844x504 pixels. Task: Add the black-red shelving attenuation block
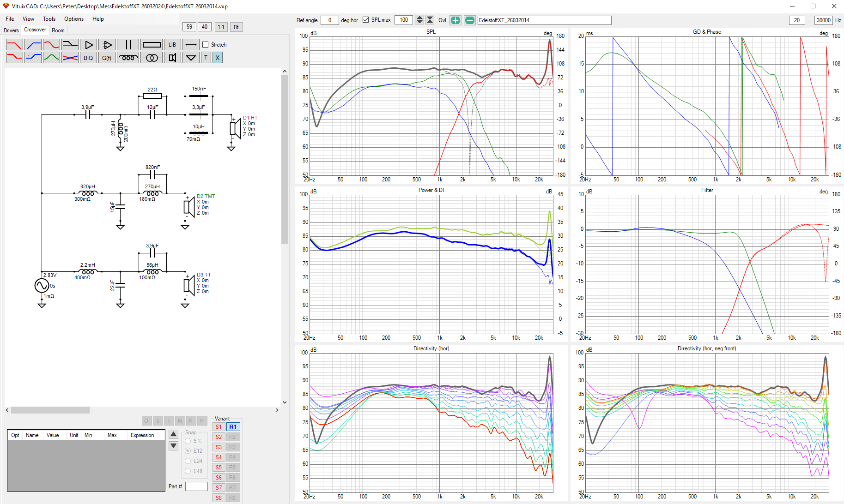click(x=70, y=45)
